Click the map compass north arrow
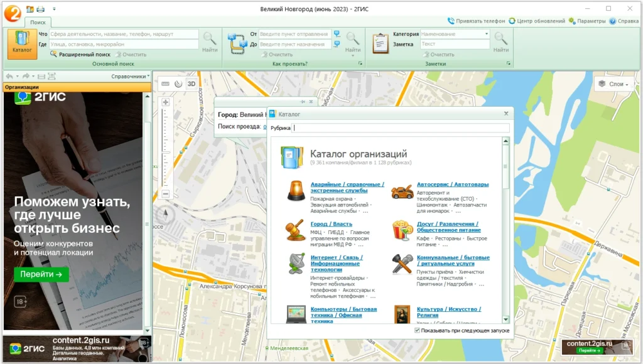This screenshot has height=364, width=643. coord(166,215)
